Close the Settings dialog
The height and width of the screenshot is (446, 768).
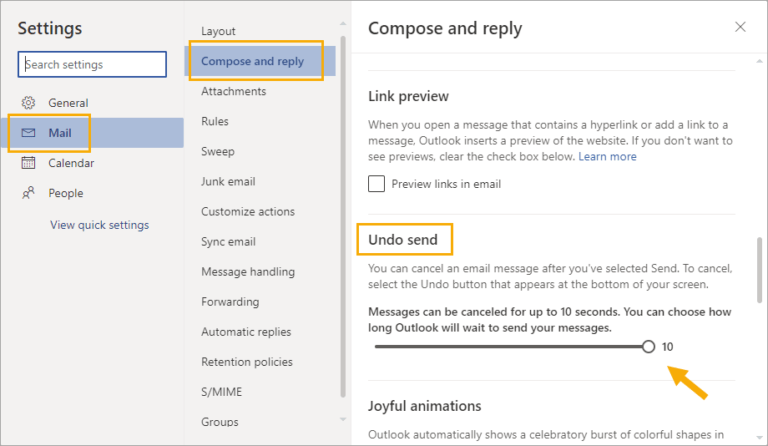click(x=740, y=27)
